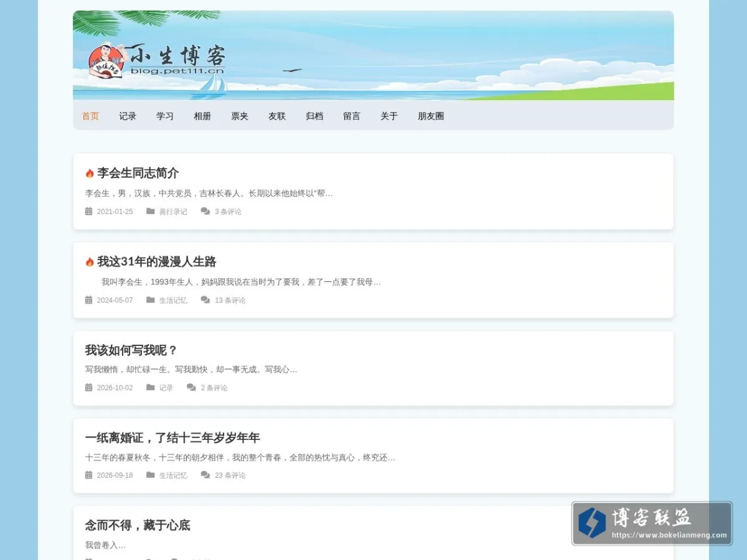Image resolution: width=747 pixels, height=560 pixels.
Task: Click the date 2024-05-07
Action: tap(115, 301)
